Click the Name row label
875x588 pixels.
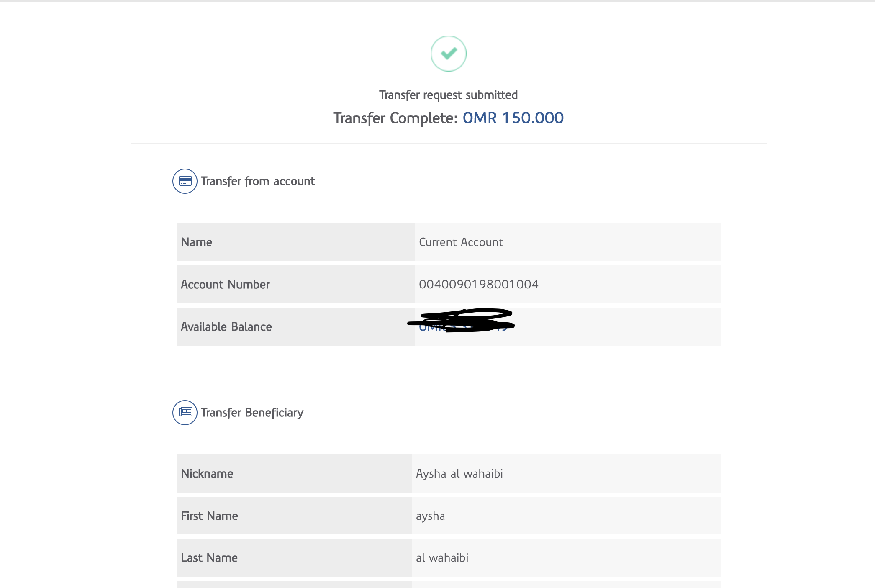click(x=197, y=242)
